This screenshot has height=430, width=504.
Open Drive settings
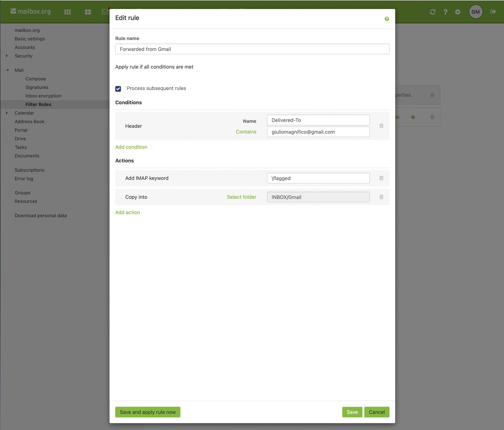tap(20, 139)
